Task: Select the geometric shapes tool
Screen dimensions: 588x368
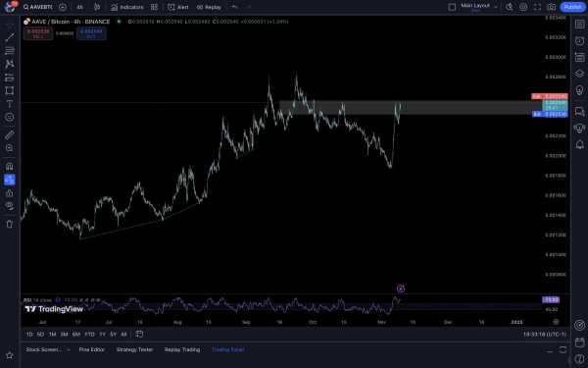Action: (x=10, y=90)
